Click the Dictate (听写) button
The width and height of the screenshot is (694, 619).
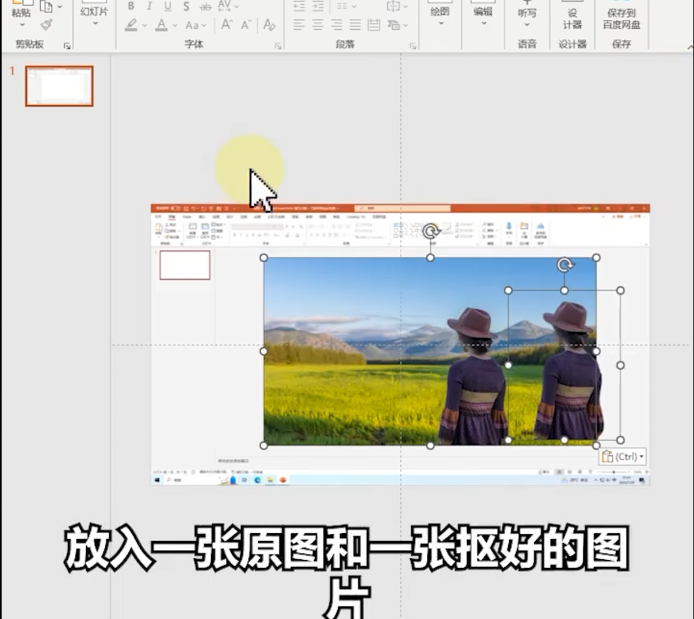[x=527, y=14]
